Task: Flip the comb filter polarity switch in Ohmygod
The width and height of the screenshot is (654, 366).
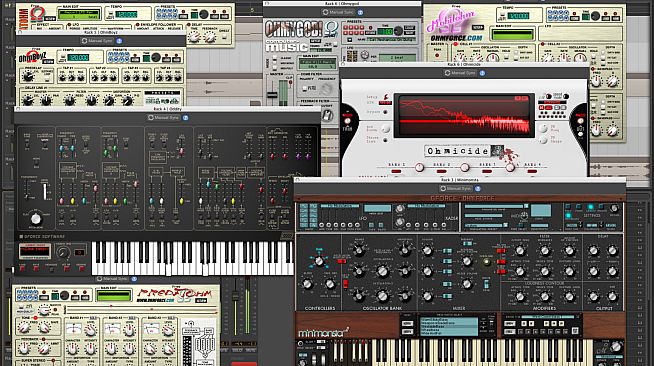Action: click(304, 88)
